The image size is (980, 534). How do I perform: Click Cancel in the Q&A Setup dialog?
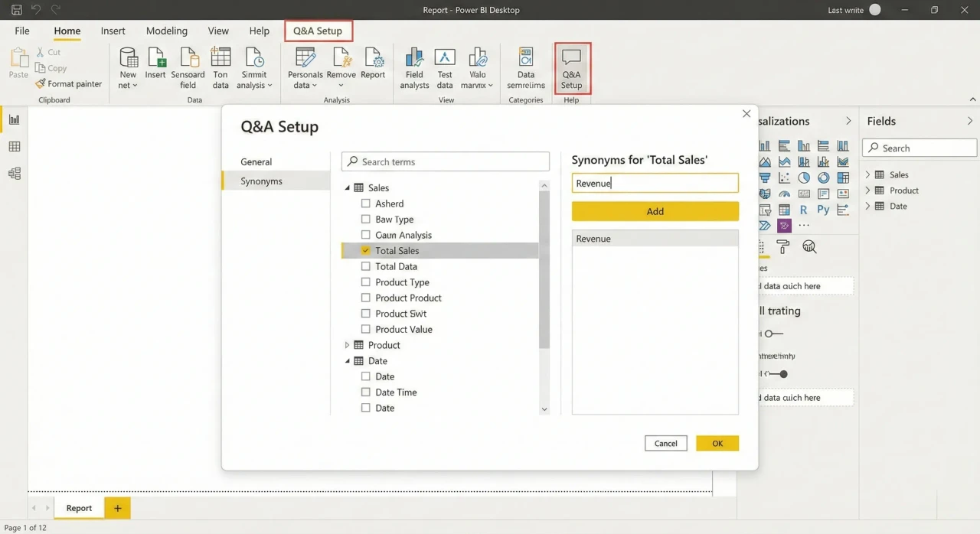point(666,443)
